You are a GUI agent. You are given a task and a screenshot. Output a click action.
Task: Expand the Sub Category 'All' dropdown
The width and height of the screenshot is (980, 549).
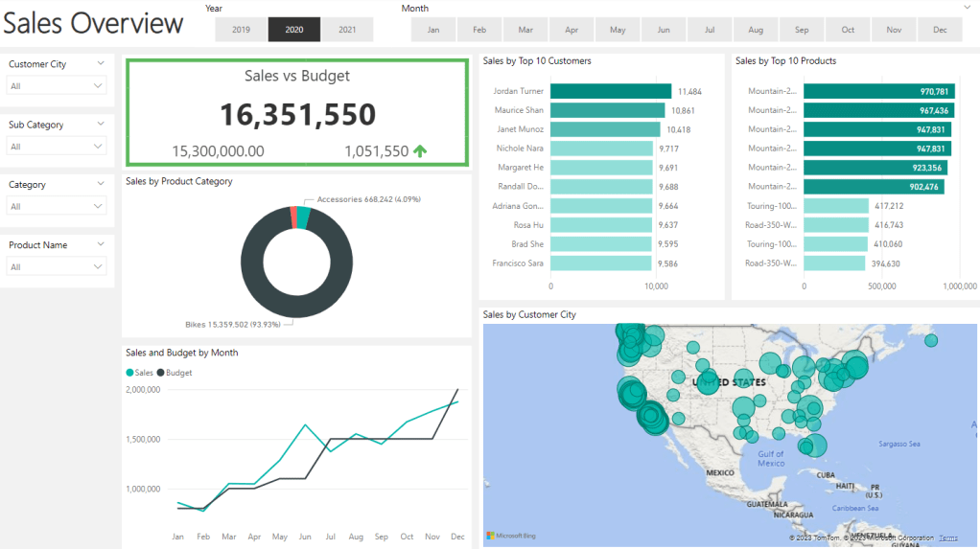(x=57, y=147)
